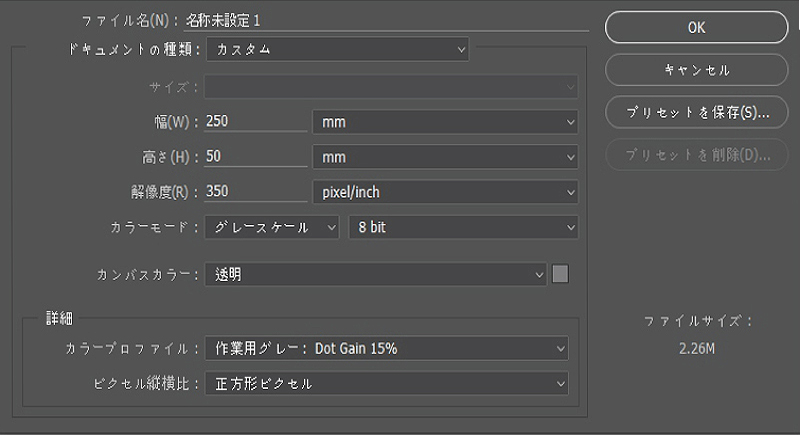The height and width of the screenshot is (435, 800).
Task: Click プリセットを保存(S)... button
Action: point(696,112)
